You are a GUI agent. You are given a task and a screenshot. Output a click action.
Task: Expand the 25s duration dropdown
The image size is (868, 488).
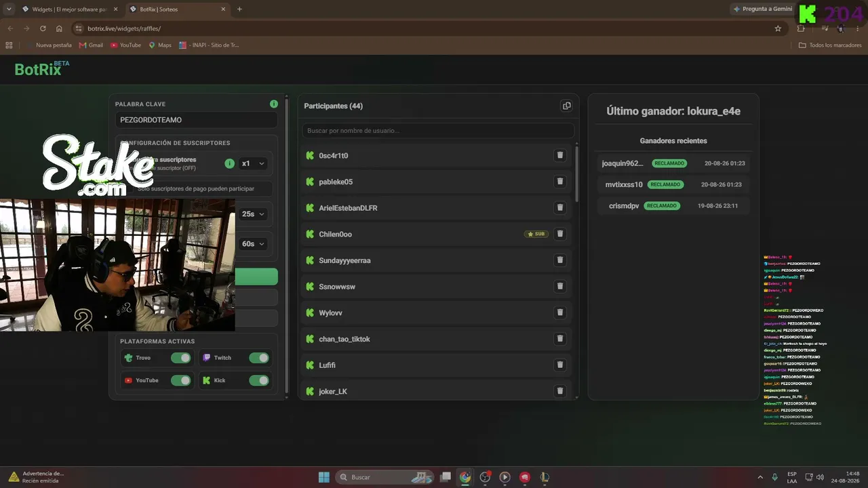[x=254, y=213]
